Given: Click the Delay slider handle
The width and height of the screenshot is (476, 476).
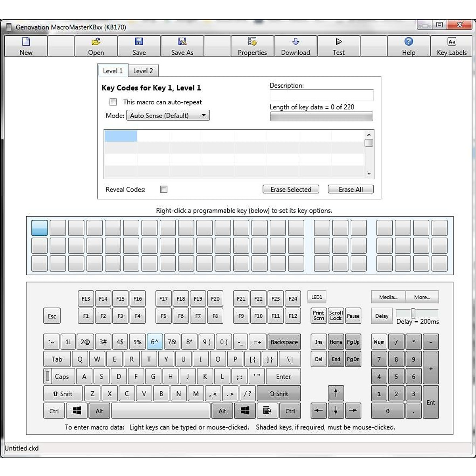Looking at the screenshot, I should tap(413, 313).
